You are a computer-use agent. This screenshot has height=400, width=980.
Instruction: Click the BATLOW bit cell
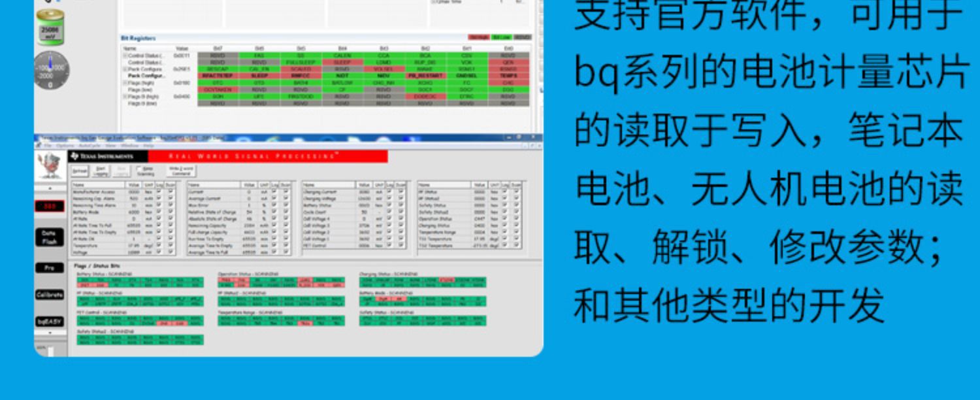(x=342, y=83)
